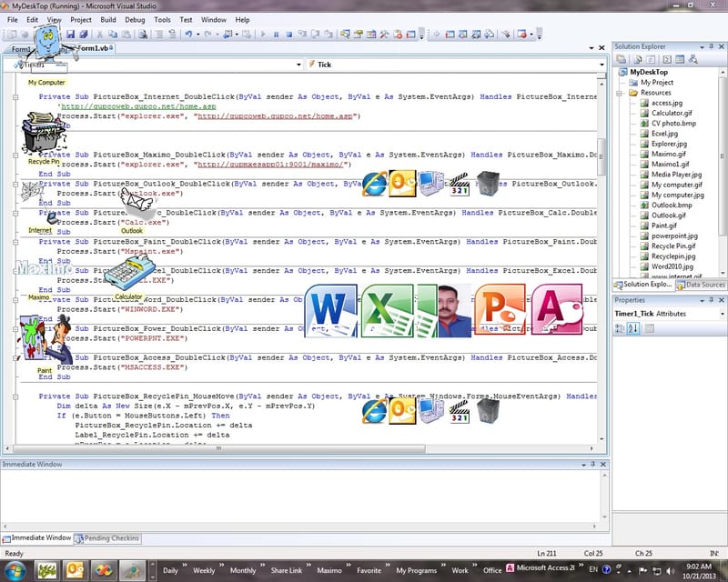Open the Edit menu
The image size is (728, 582).
(33, 20)
